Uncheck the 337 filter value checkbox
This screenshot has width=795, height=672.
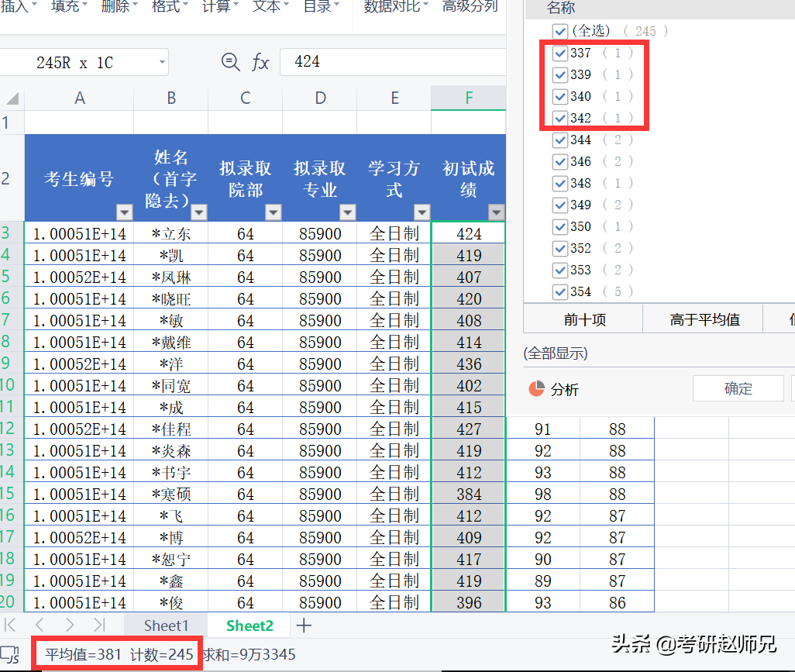(x=560, y=53)
